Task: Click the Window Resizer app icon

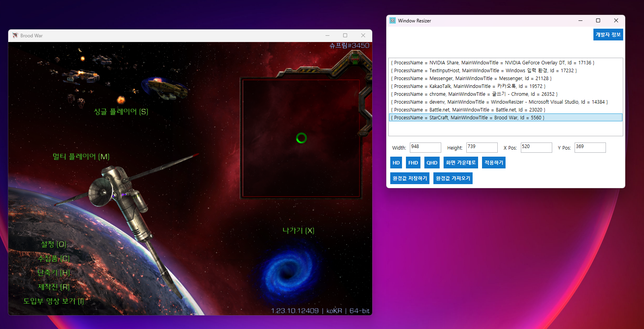Action: [x=393, y=20]
